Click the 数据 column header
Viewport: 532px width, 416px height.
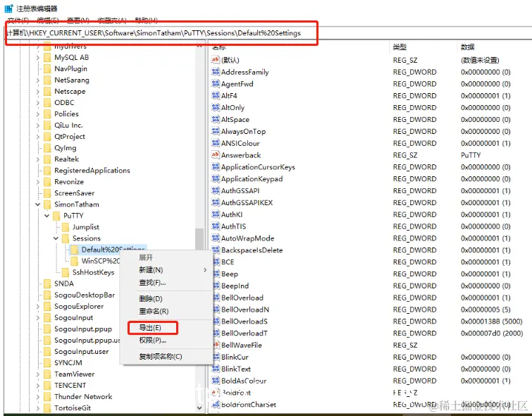468,47
